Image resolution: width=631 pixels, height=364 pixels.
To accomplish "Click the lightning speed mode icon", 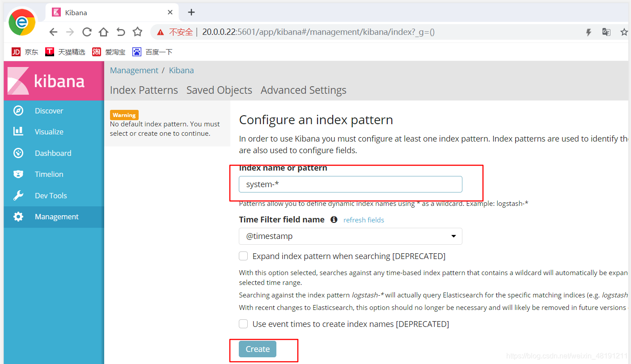I will (589, 32).
